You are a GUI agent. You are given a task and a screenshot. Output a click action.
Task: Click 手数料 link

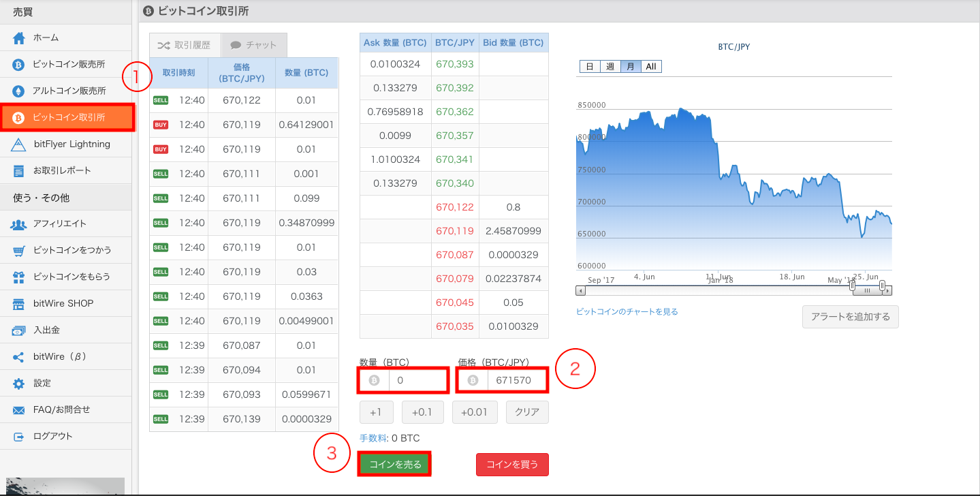pos(373,438)
